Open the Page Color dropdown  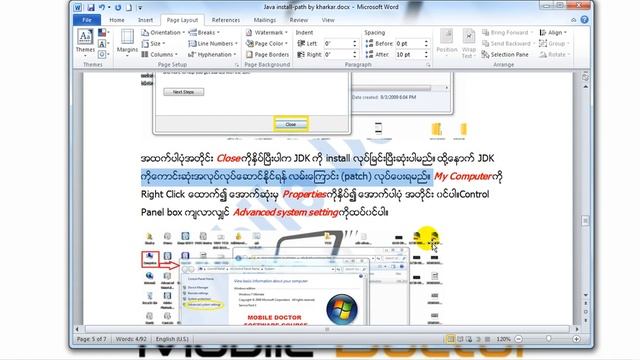[267, 44]
